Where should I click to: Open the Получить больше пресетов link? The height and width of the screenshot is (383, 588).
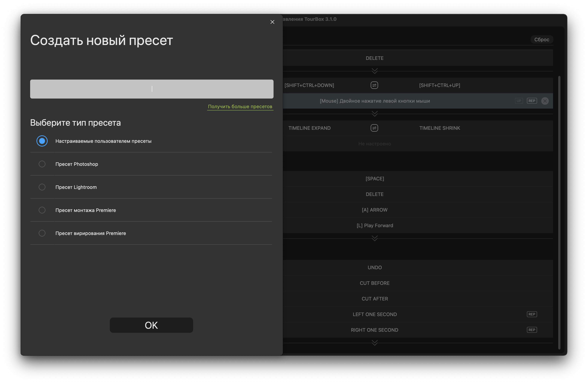[240, 107]
